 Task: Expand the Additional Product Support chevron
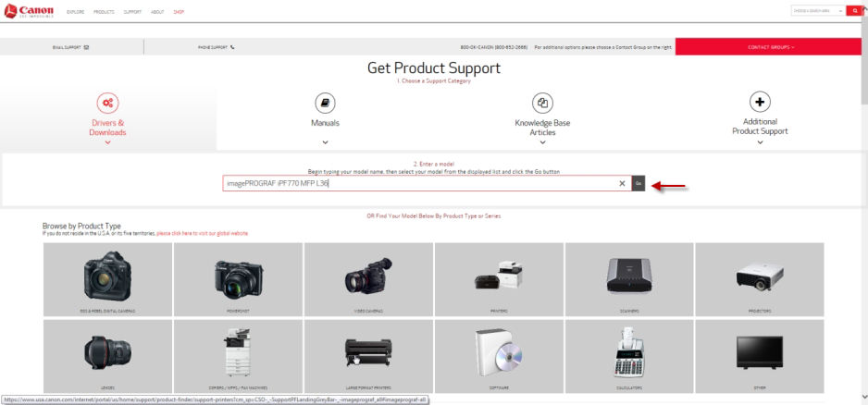(760, 142)
